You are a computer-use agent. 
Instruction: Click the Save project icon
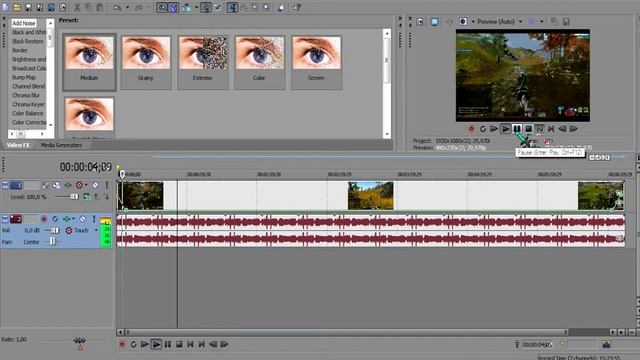[28, 7]
